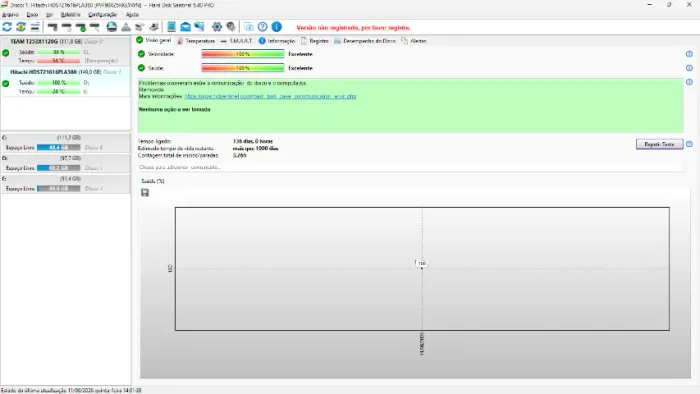The width and height of the screenshot is (700, 394).
Task: Click the blue info circle toolbar icon
Action: tap(277, 27)
